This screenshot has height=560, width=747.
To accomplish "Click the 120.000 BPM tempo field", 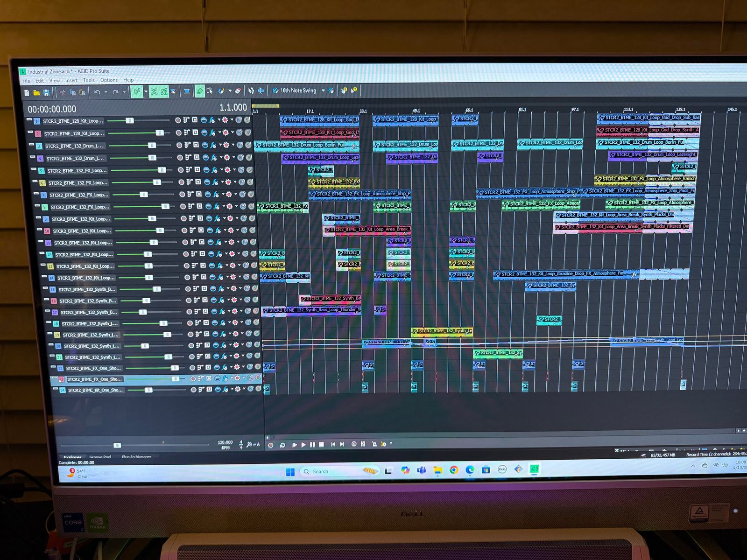I will [x=225, y=442].
